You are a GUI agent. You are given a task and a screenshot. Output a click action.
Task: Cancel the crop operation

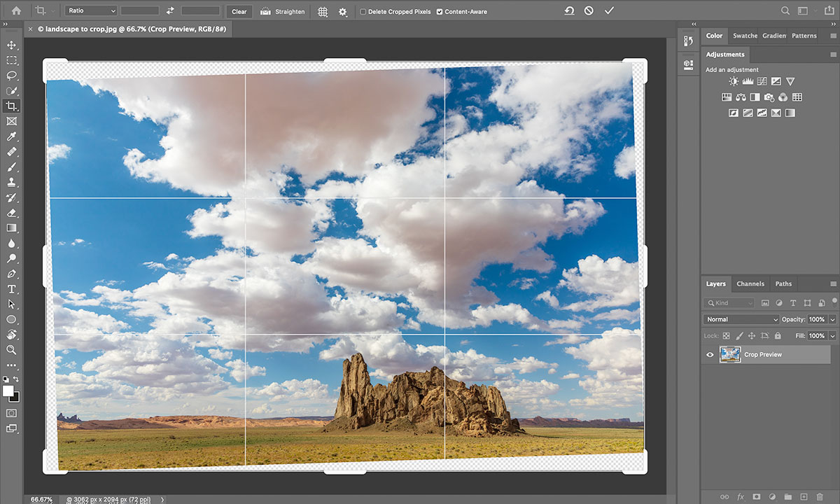(x=589, y=11)
